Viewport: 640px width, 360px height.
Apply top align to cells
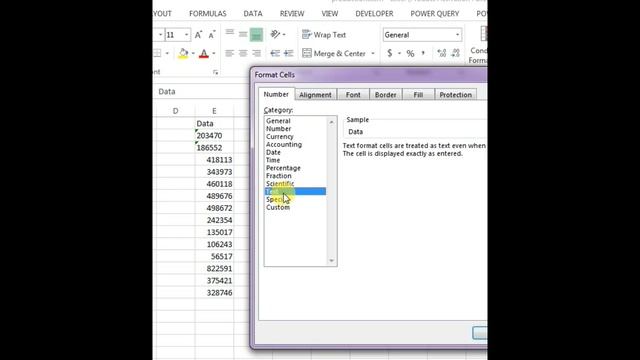230,34
